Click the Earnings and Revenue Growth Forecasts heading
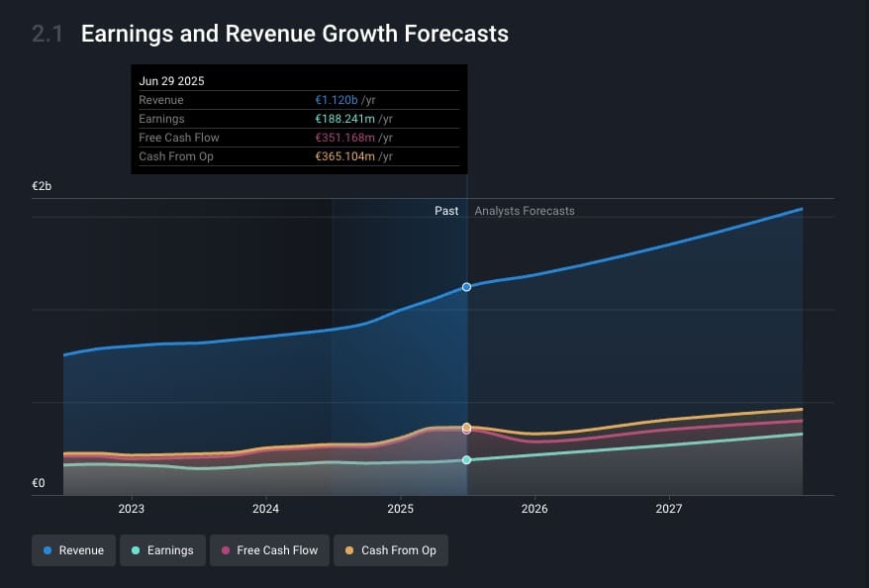The width and height of the screenshot is (869, 588). pos(295,34)
